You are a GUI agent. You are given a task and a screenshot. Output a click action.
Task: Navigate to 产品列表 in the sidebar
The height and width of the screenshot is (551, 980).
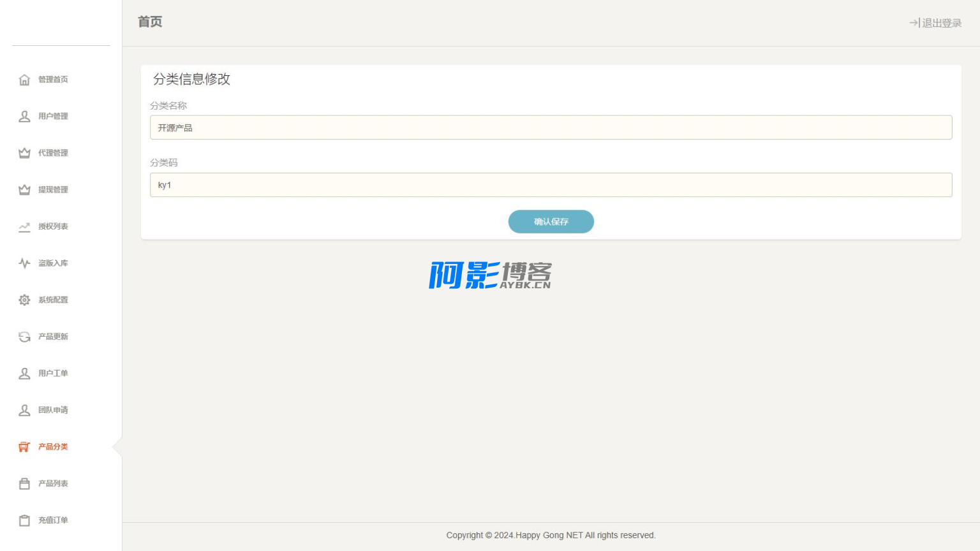pos(52,483)
